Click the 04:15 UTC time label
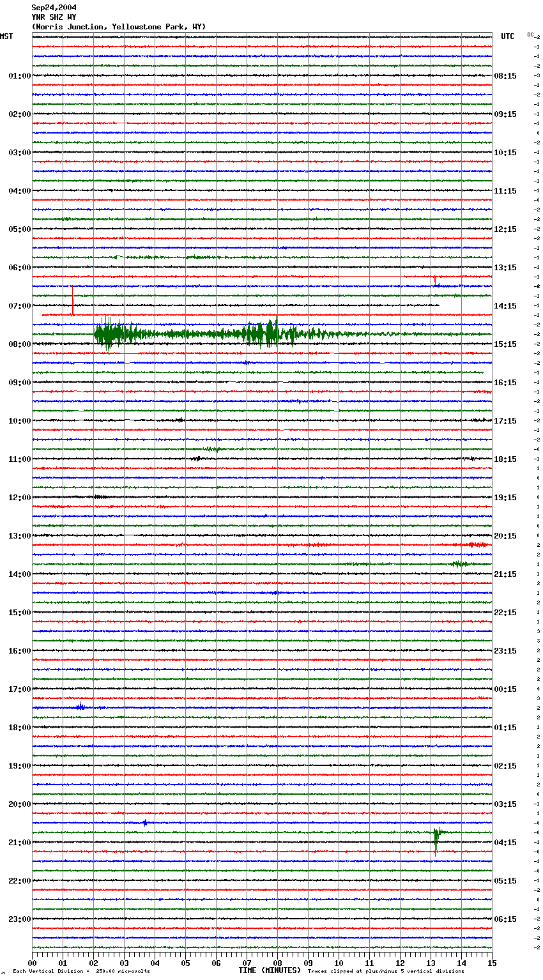 tap(505, 843)
